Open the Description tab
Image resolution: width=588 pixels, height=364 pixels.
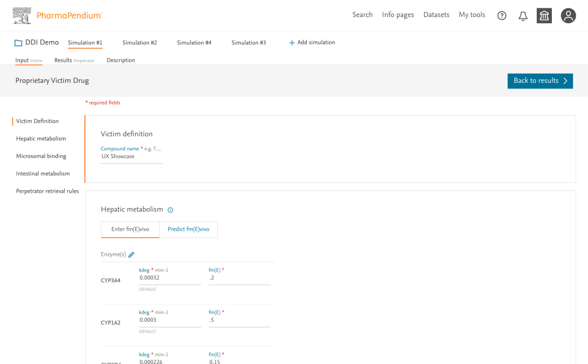pos(121,60)
